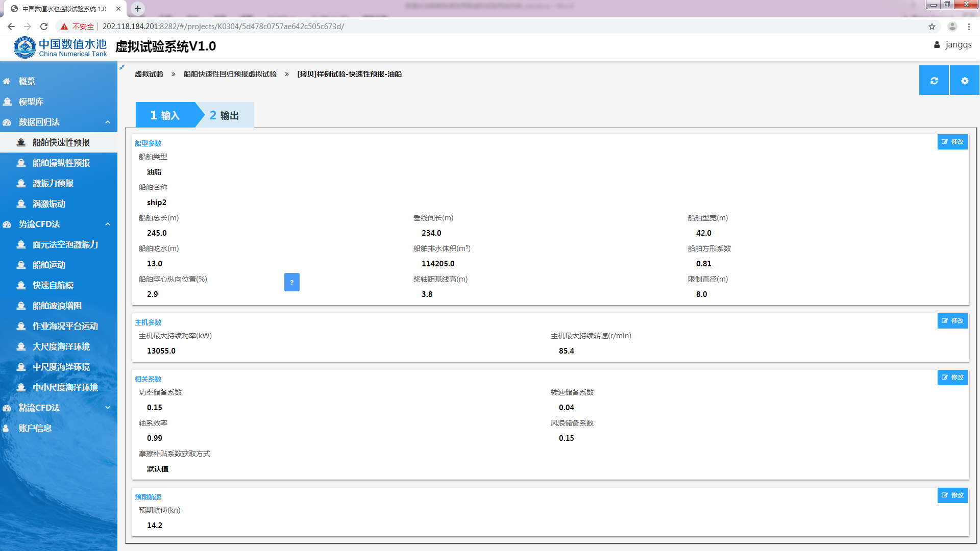Click China Numerical Tank logo

tap(60, 47)
